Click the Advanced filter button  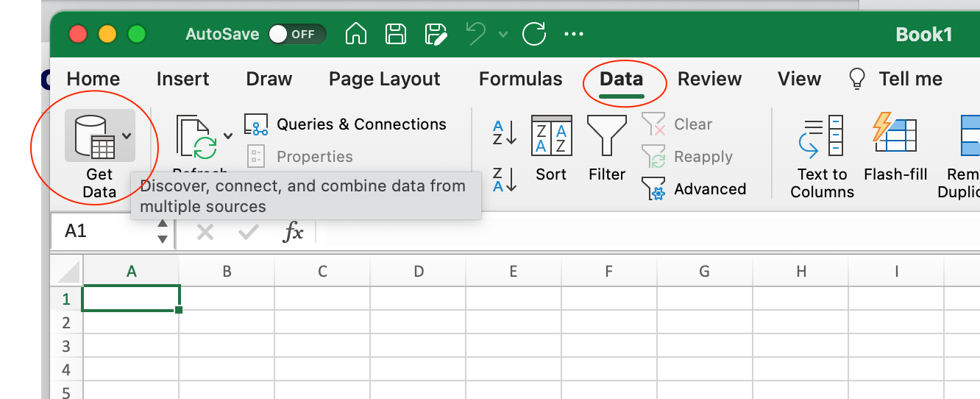click(694, 189)
